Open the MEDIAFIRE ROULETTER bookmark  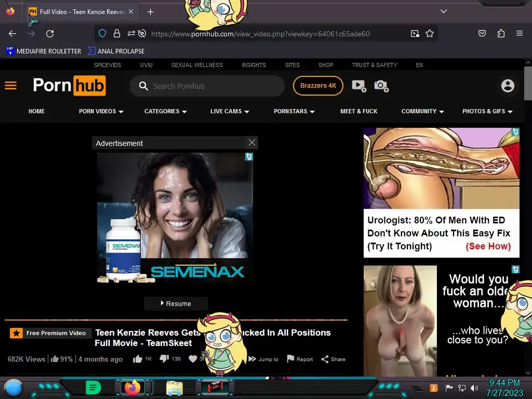pyautogui.click(x=44, y=51)
